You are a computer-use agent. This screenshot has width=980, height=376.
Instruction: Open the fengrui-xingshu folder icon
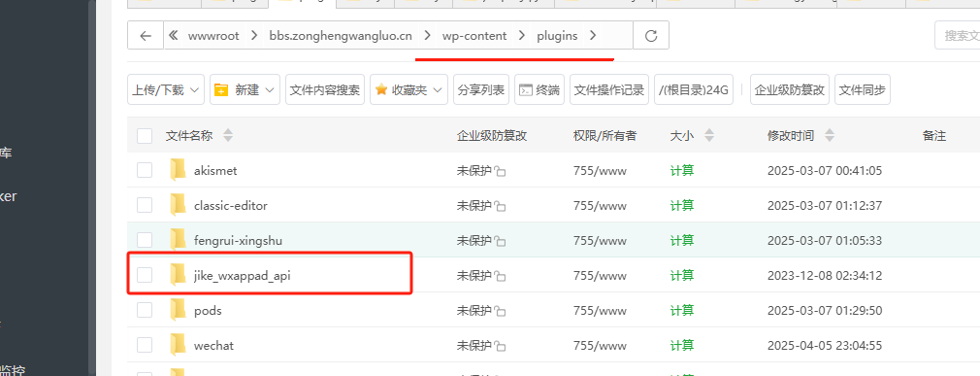click(179, 240)
